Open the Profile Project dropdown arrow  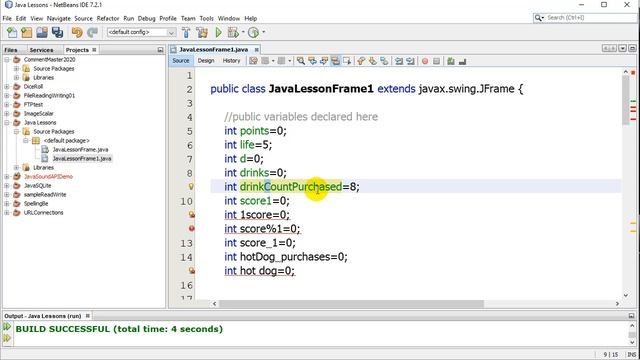coord(264,32)
